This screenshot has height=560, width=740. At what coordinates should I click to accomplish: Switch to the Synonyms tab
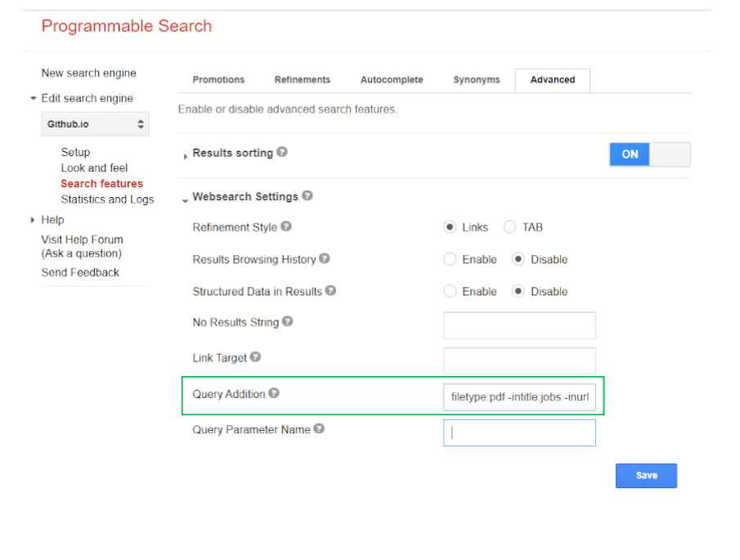[476, 80]
